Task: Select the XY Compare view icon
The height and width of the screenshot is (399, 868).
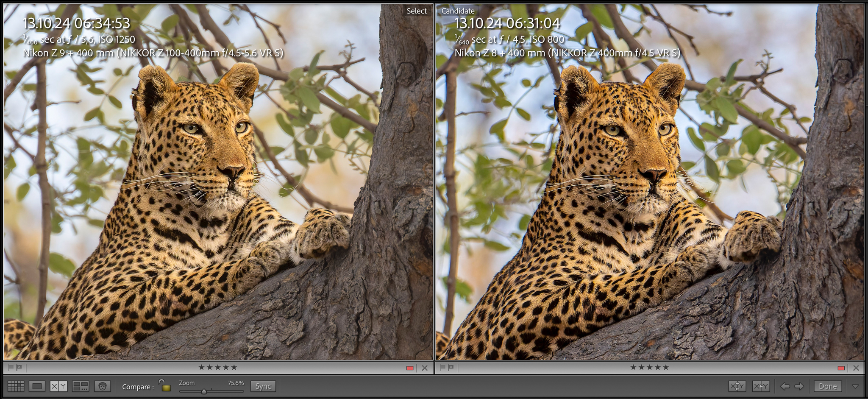Action: tap(58, 386)
